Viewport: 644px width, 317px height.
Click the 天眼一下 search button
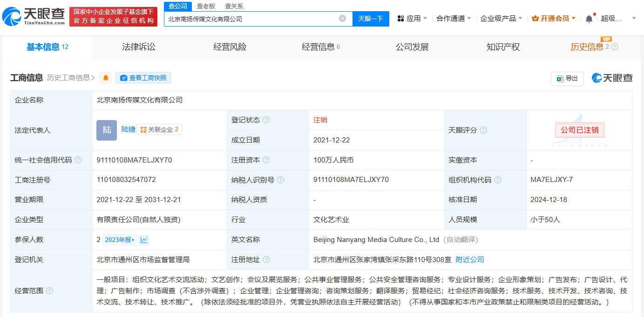(x=371, y=19)
